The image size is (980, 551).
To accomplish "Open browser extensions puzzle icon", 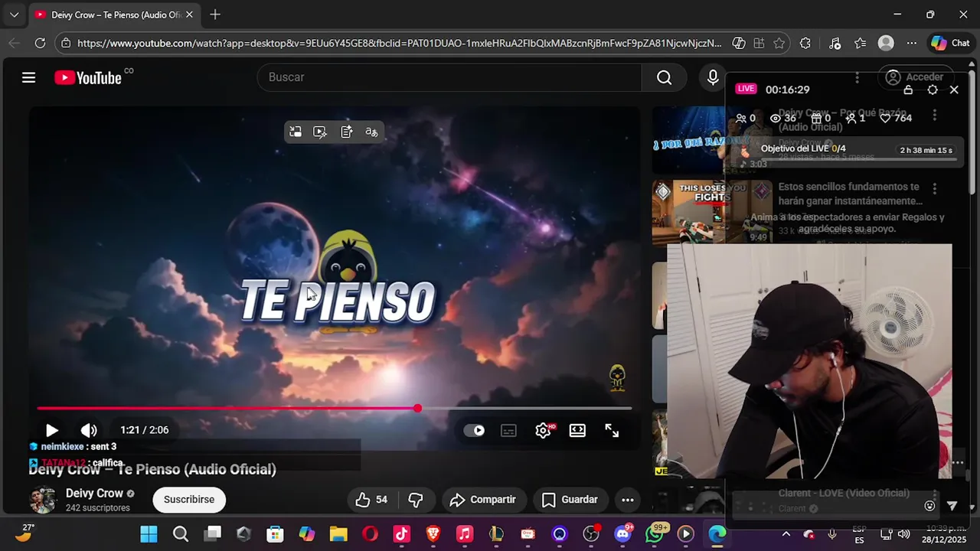I will pyautogui.click(x=805, y=44).
